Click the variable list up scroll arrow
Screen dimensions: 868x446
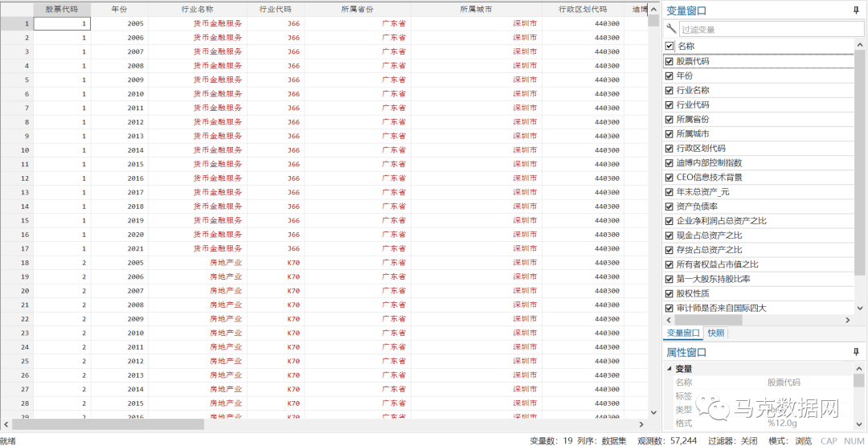[x=860, y=46]
